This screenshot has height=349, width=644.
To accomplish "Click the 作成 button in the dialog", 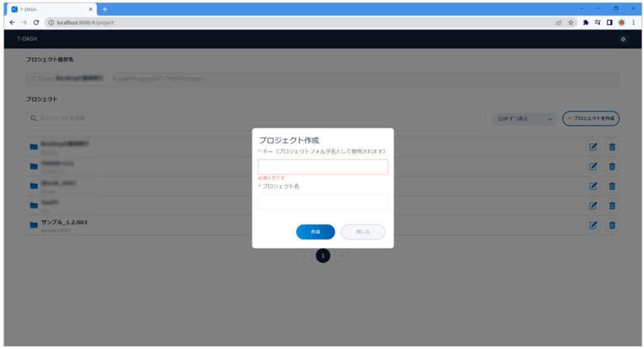I will pos(315,232).
